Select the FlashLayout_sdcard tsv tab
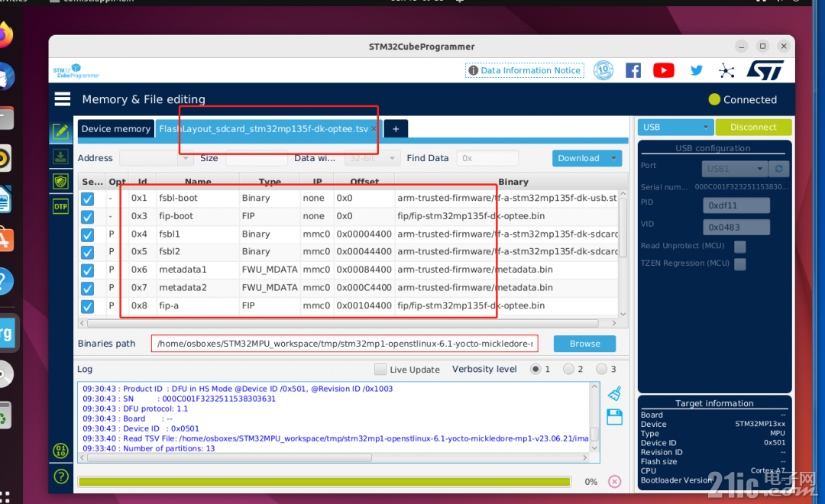The width and height of the screenshot is (825, 504). tap(263, 129)
